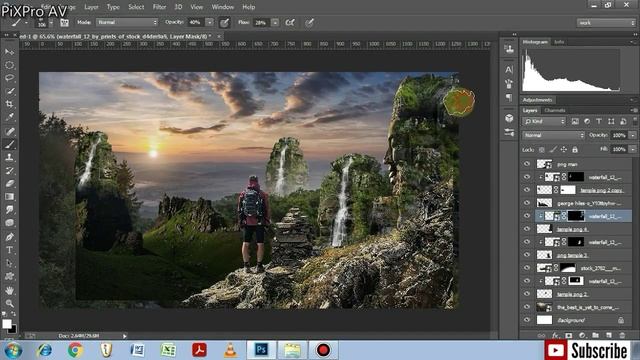Open the layer Kind filter dropdown

click(x=544, y=121)
